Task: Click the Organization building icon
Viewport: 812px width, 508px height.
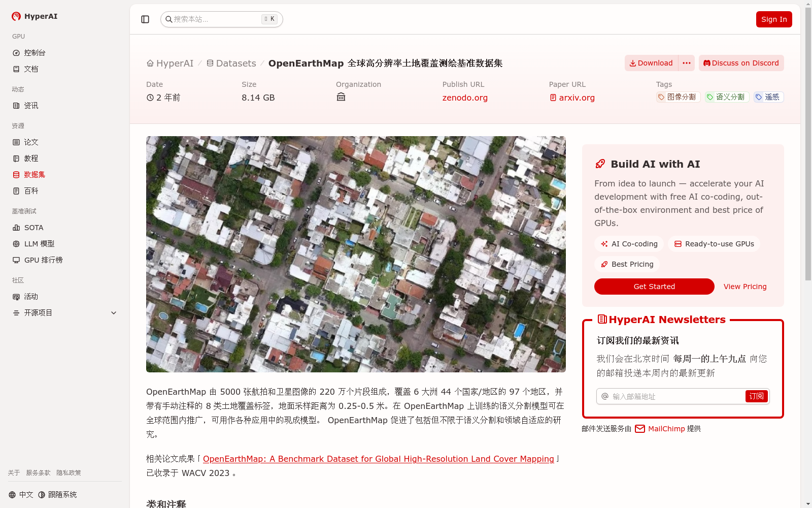Action: 341,97
